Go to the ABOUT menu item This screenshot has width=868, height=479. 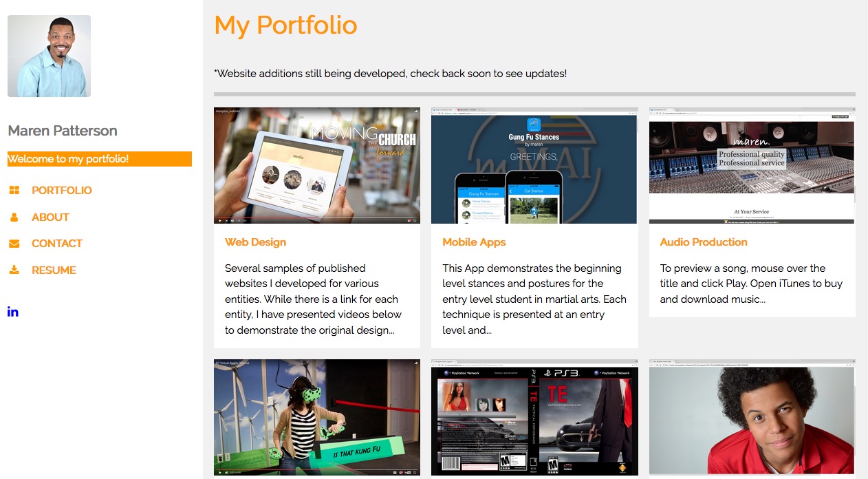[50, 217]
